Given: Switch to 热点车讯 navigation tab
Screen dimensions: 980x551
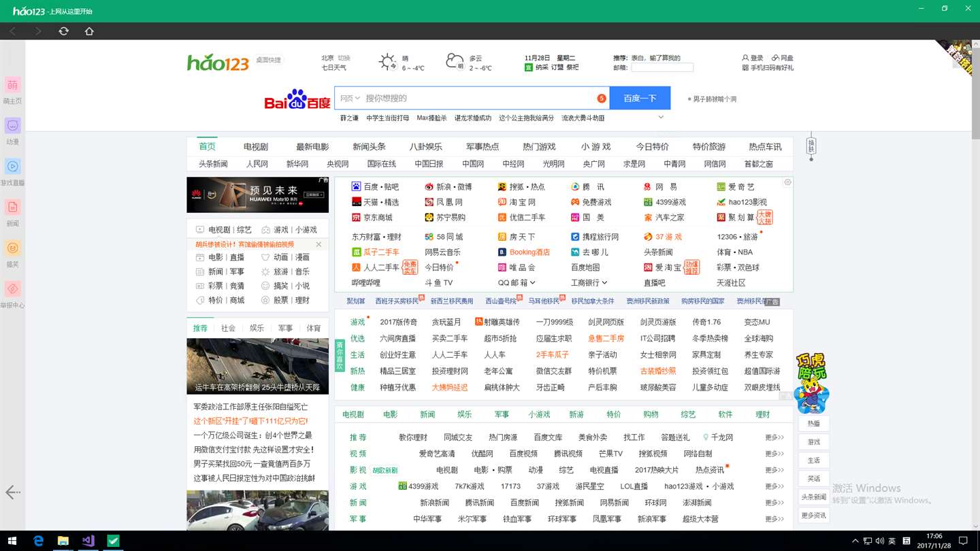Looking at the screenshot, I should click(x=766, y=147).
